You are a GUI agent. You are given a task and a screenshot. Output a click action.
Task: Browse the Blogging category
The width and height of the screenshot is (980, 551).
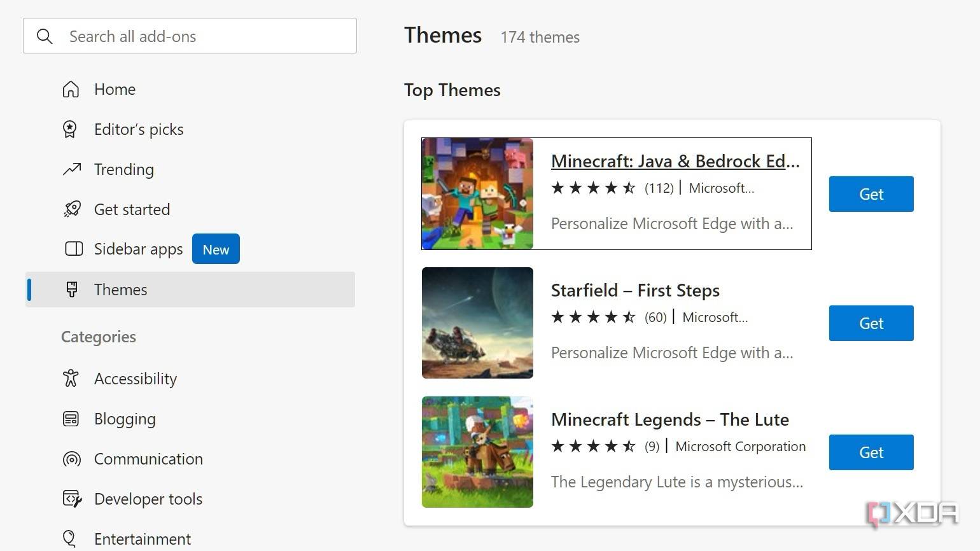[125, 419]
